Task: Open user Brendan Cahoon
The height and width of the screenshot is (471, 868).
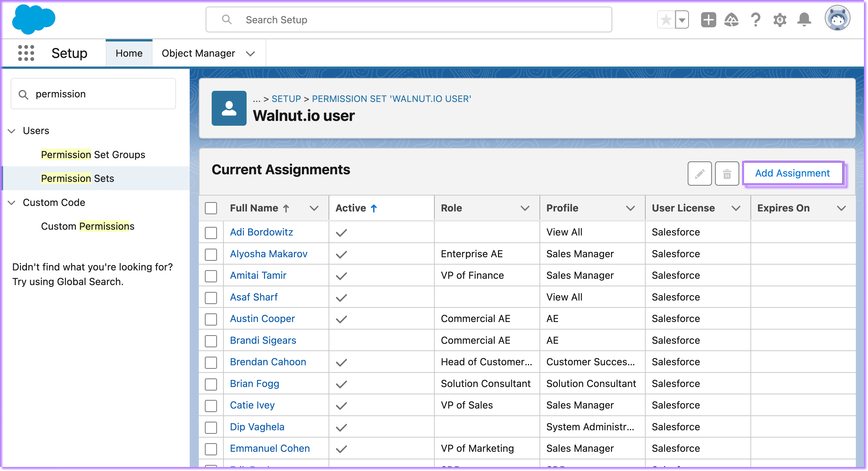Action: point(268,362)
